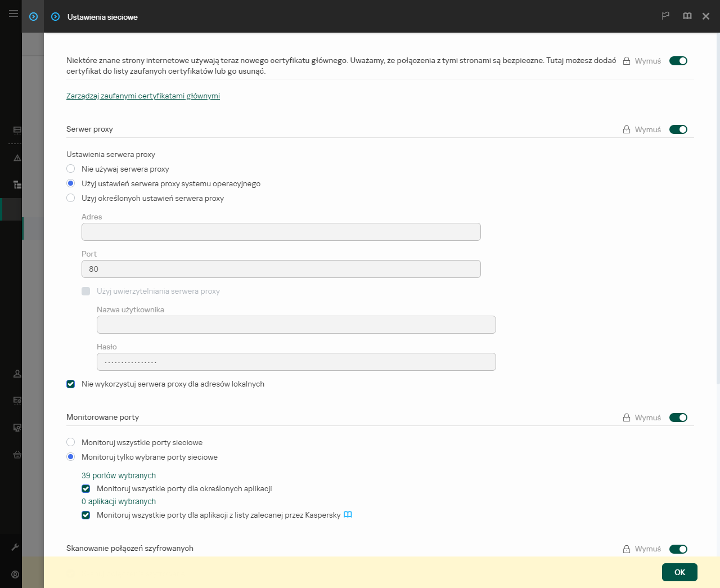Select Nie używaj serwera proxy option

[70, 168]
